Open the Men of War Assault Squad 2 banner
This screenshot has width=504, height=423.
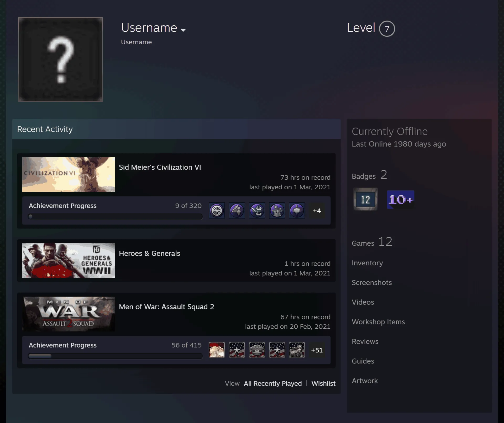tap(69, 314)
